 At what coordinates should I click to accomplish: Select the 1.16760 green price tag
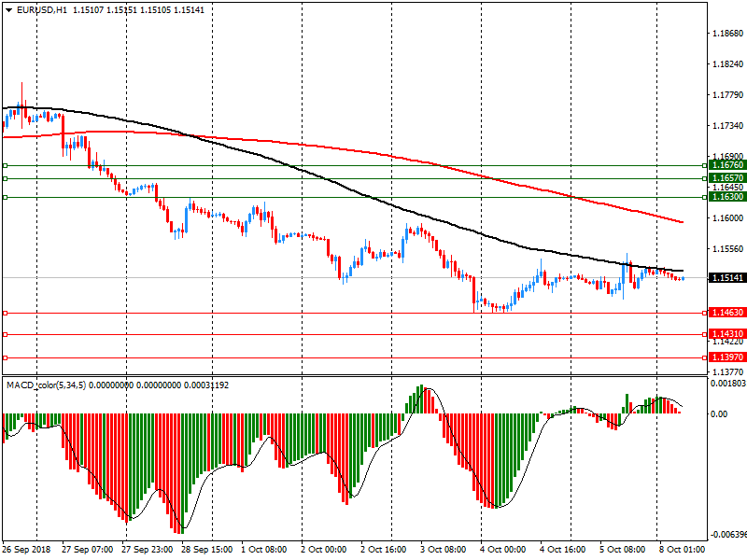[x=726, y=165]
